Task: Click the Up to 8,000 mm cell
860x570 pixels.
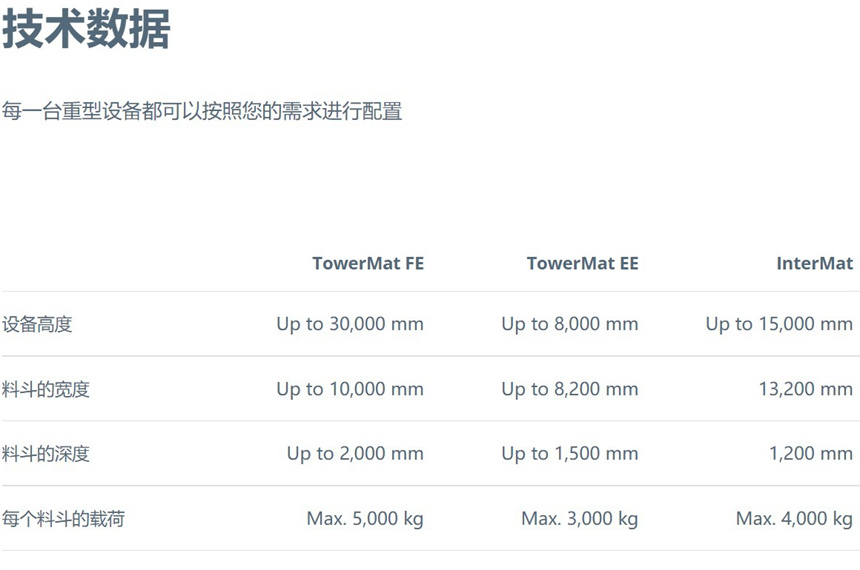Action: coord(569,324)
